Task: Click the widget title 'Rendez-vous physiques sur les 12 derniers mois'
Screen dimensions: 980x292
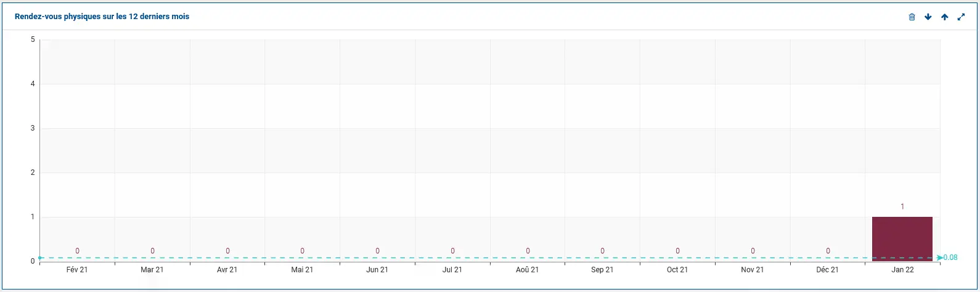Action: (102, 17)
